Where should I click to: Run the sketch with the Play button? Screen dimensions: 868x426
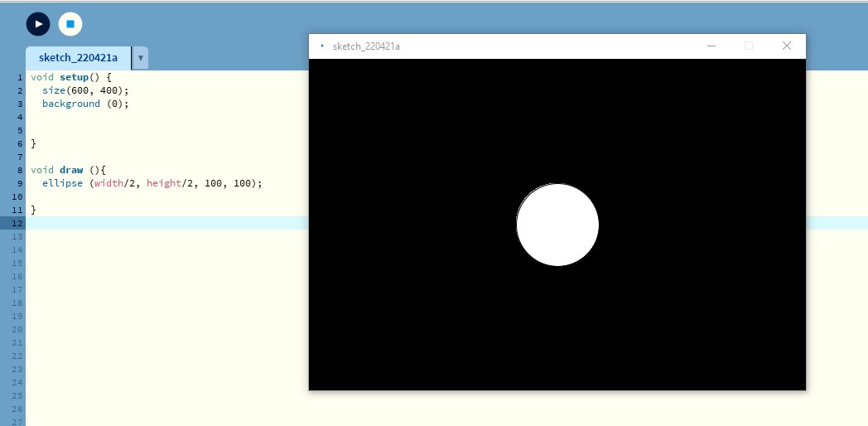click(x=37, y=24)
